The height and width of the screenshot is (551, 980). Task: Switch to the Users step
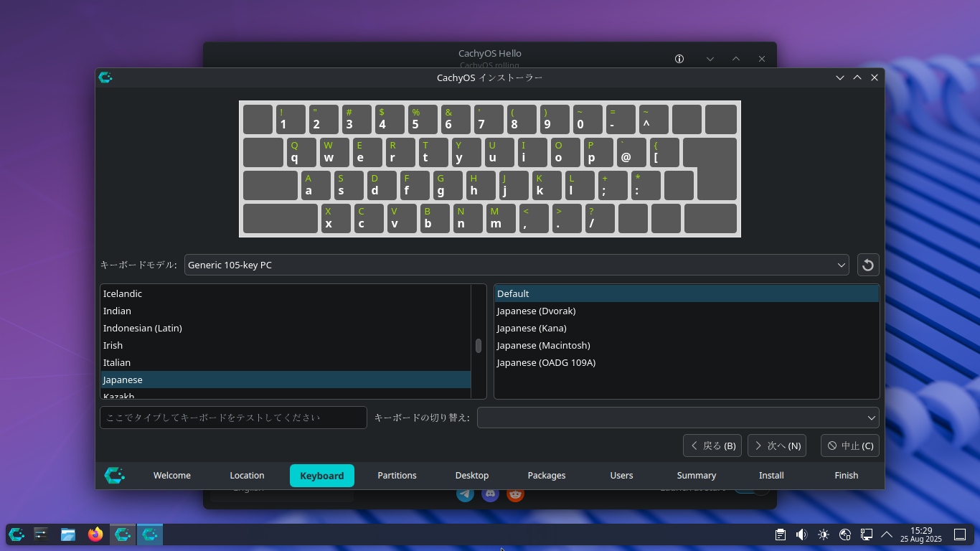point(621,475)
